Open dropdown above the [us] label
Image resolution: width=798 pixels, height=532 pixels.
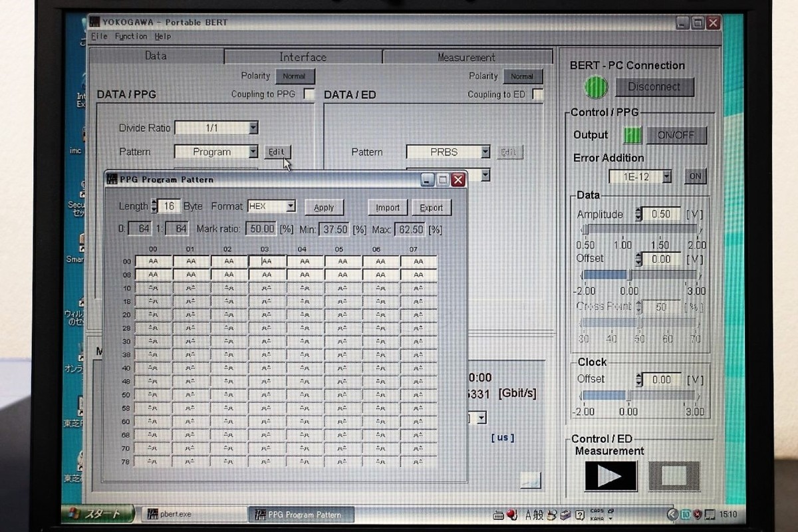coord(481,418)
